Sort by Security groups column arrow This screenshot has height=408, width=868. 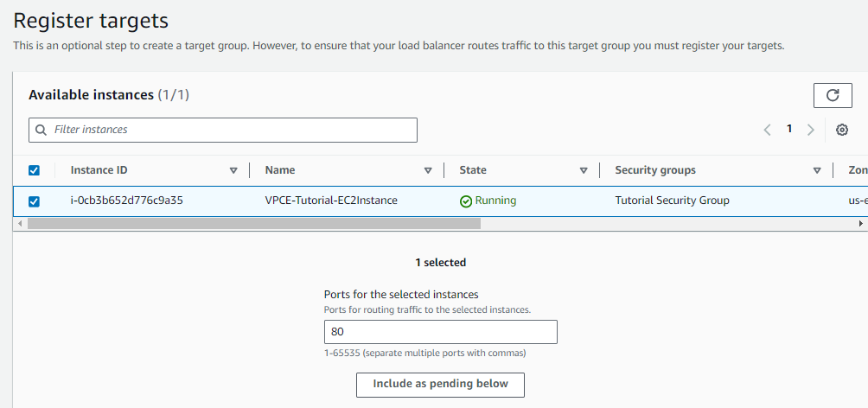[x=817, y=170]
